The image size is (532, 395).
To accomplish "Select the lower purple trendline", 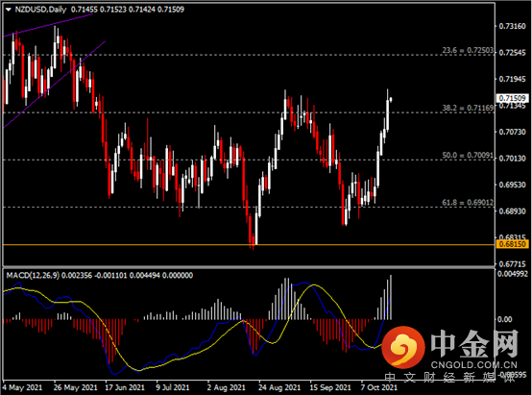I will [55, 85].
